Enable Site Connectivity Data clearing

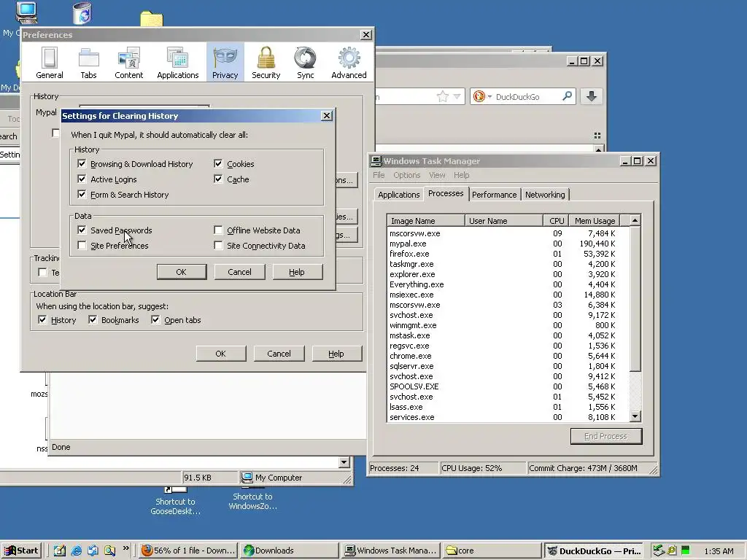218,245
